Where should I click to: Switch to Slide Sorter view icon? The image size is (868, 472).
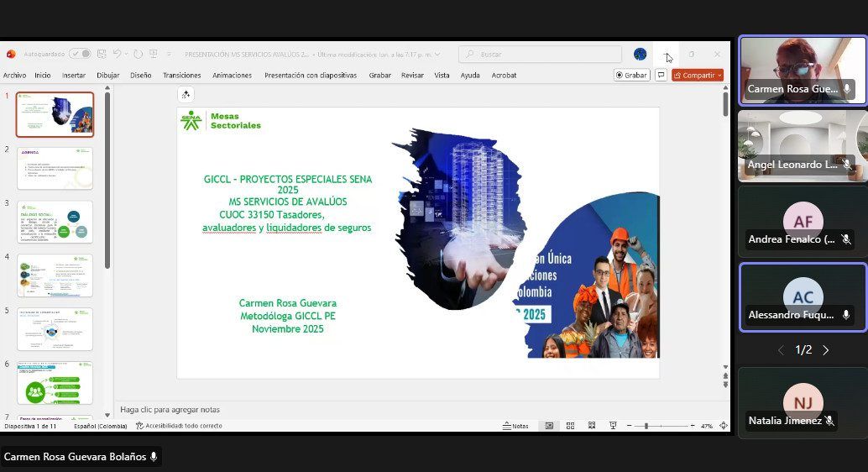coord(570,426)
